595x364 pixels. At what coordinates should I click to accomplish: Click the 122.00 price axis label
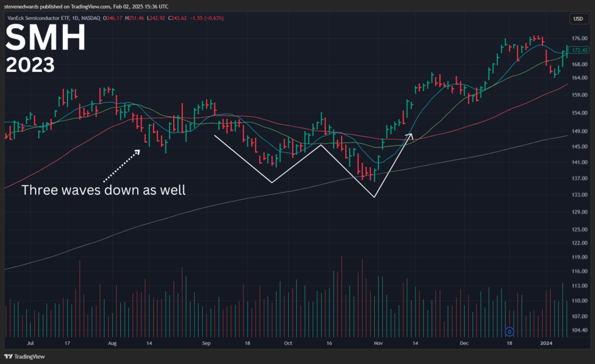click(579, 243)
